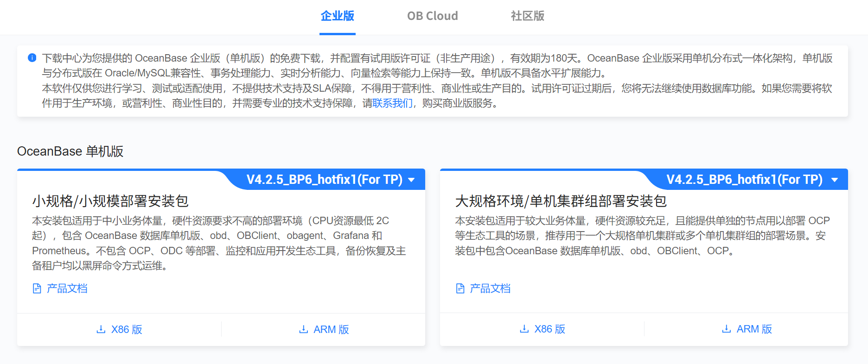Click the download icon beside ARM in the 大规格环境 card
Screen dimensions: 868x364
(x=726, y=329)
